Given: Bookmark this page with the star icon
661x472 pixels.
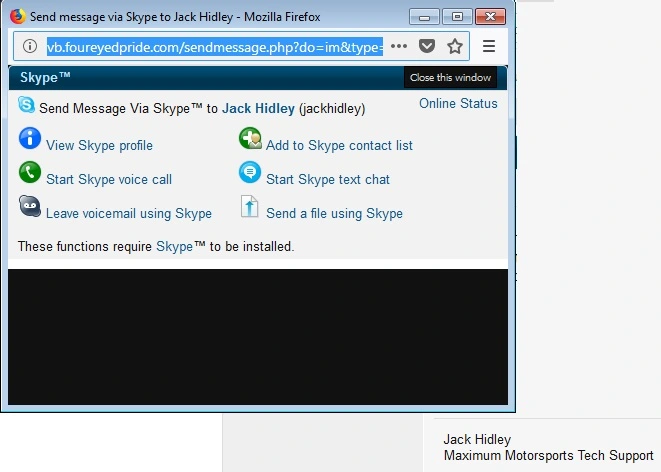Looking at the screenshot, I should point(455,46).
